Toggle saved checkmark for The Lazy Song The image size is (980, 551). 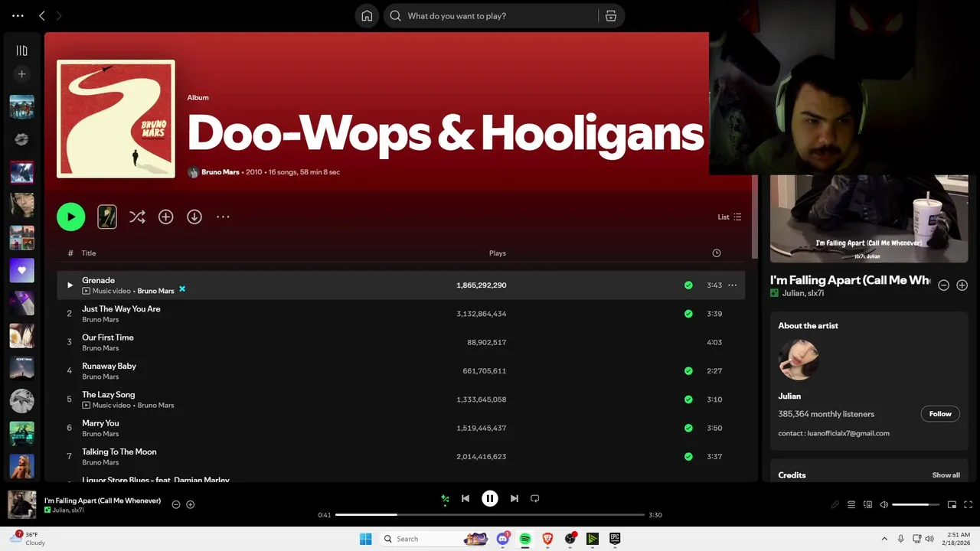click(x=688, y=399)
